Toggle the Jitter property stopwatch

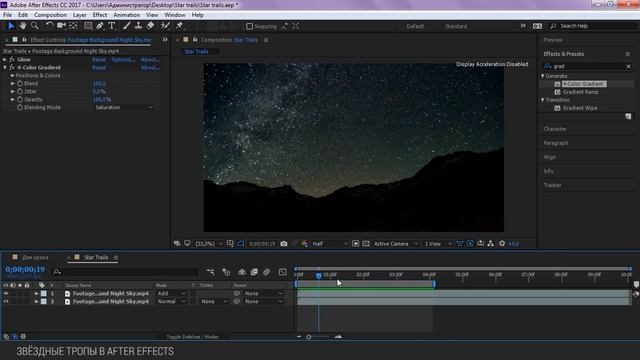(x=20, y=91)
